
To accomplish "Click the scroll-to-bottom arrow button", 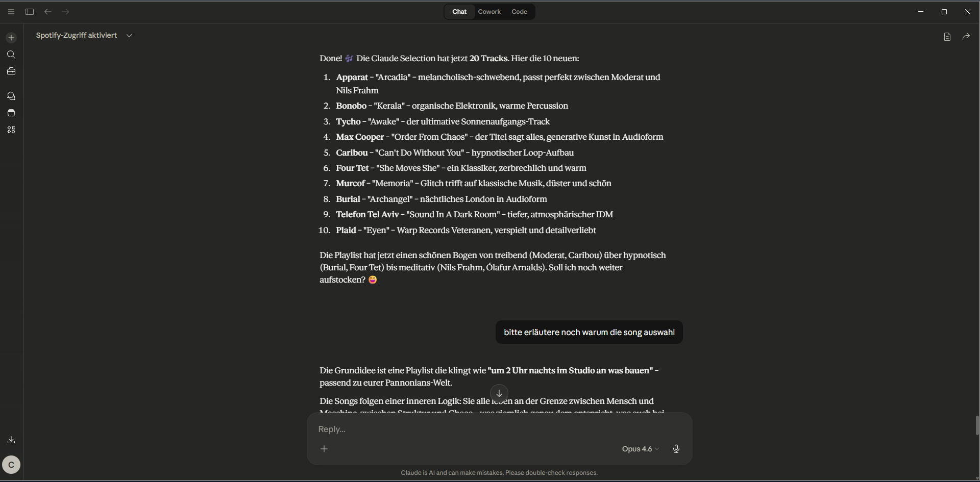I will click(499, 393).
